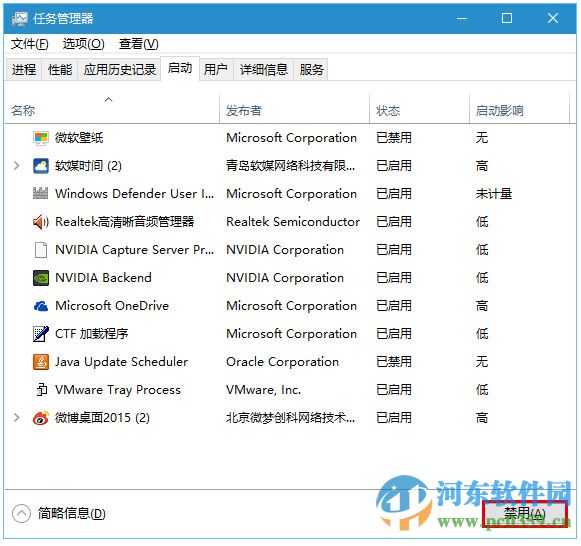Click the 软媒时间 (2) row name
The width and height of the screenshot is (581, 546).
tap(88, 166)
